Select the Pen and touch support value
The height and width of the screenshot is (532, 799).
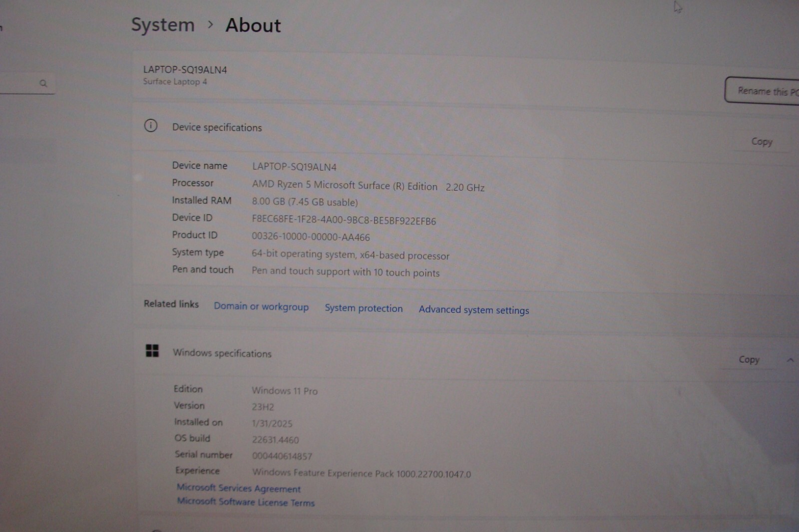[346, 271]
